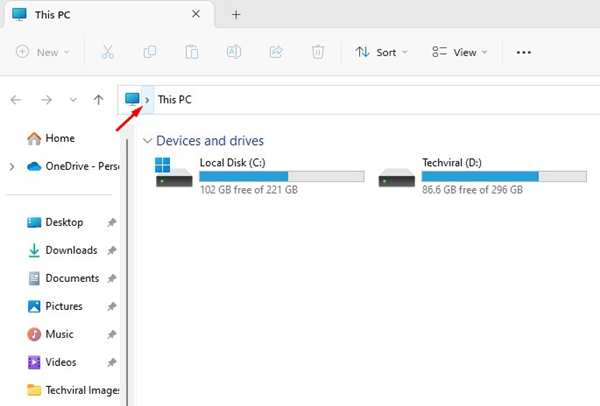Click the Downloads arrow icon in sidebar
Image resolution: width=600 pixels, height=406 pixels.
(34, 250)
